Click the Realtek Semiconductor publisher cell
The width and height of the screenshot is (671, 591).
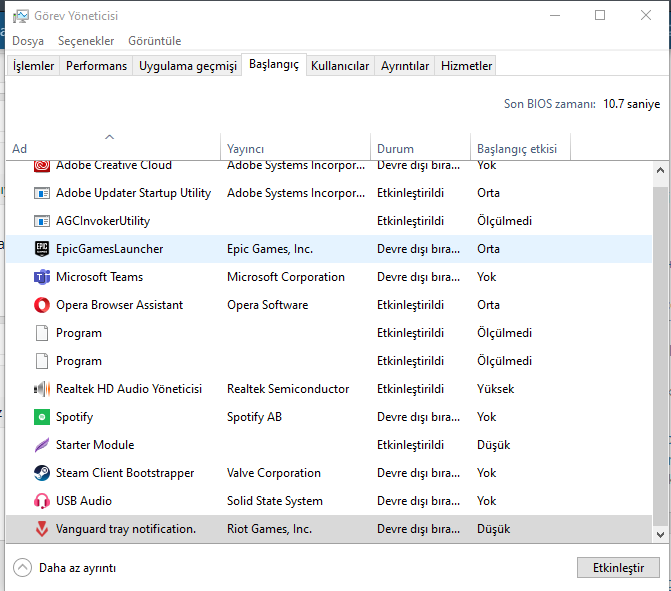288,389
